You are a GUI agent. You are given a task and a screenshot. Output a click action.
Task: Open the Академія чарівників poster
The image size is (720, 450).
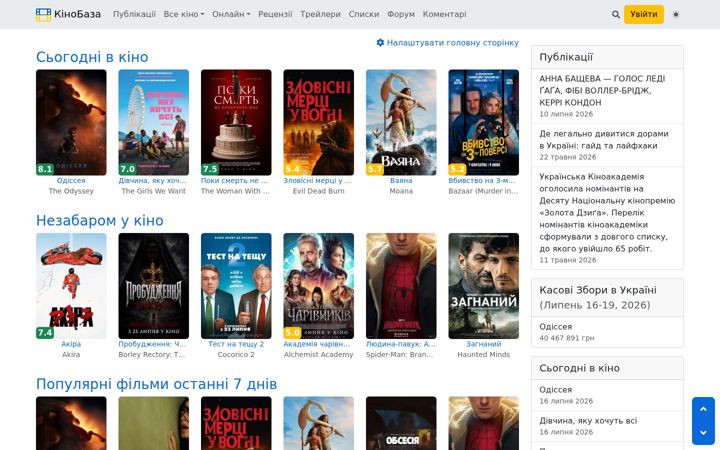tap(319, 286)
